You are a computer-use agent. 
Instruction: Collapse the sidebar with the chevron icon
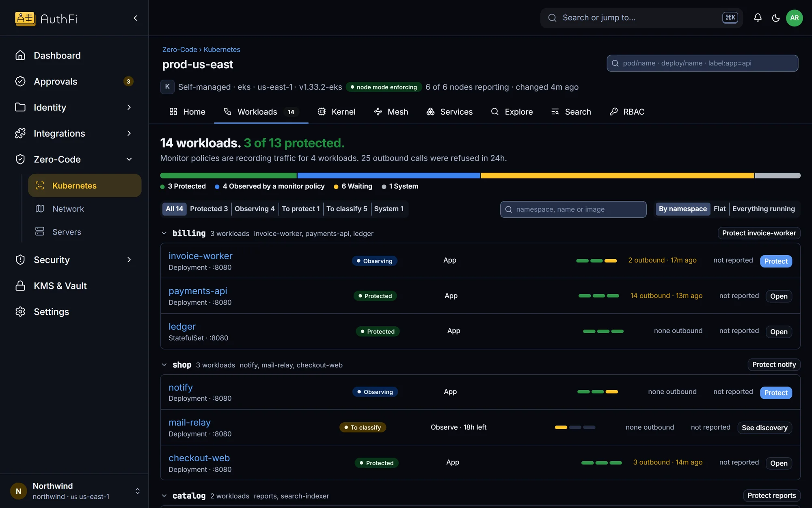click(x=136, y=18)
